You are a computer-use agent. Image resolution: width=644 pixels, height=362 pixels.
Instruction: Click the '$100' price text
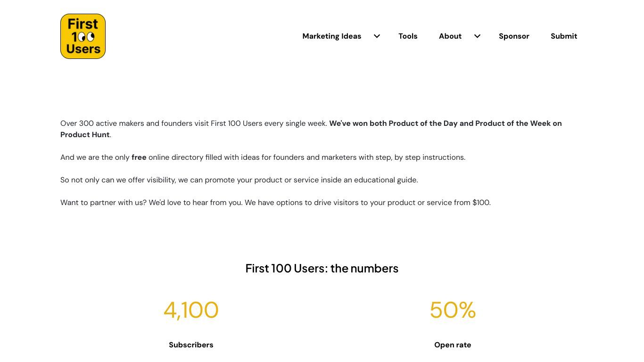(x=481, y=203)
